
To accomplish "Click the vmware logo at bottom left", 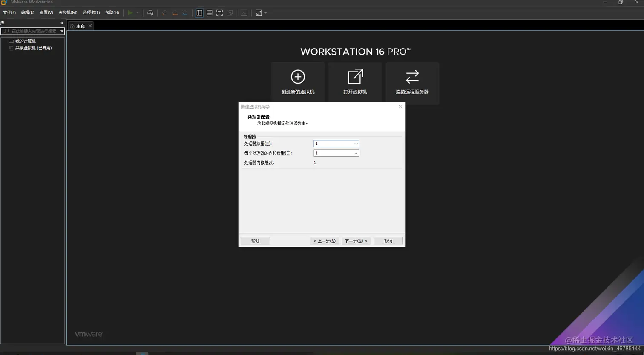I will (89, 334).
